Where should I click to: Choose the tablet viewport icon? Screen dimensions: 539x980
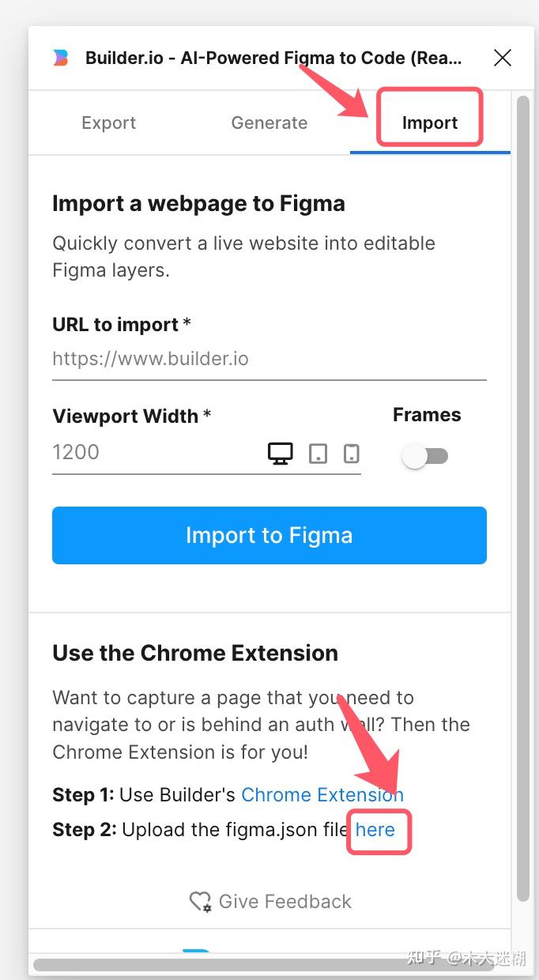pos(318,453)
